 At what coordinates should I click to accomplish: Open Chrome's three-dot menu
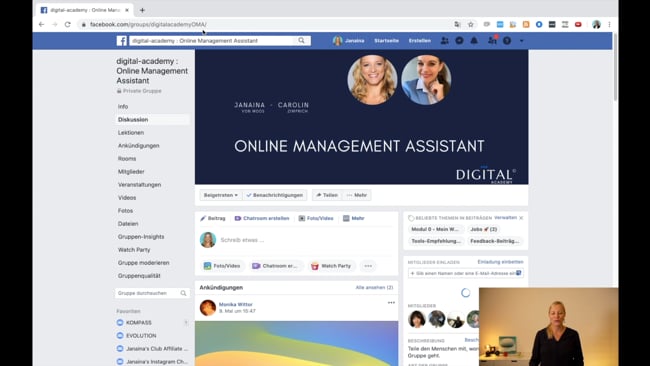pyautogui.click(x=609, y=24)
